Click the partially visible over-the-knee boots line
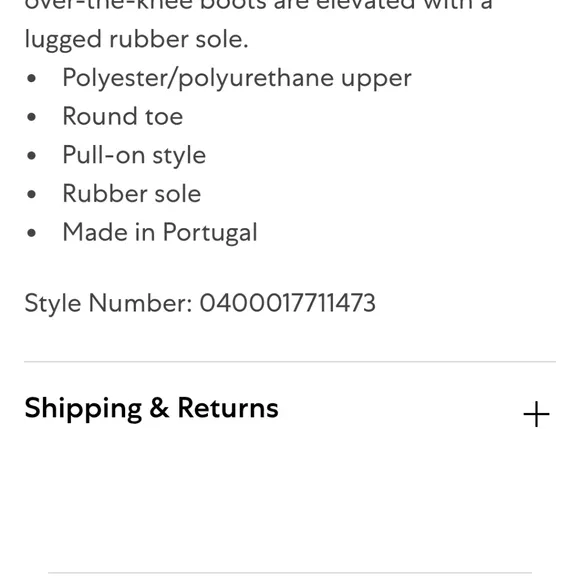 pos(259,6)
